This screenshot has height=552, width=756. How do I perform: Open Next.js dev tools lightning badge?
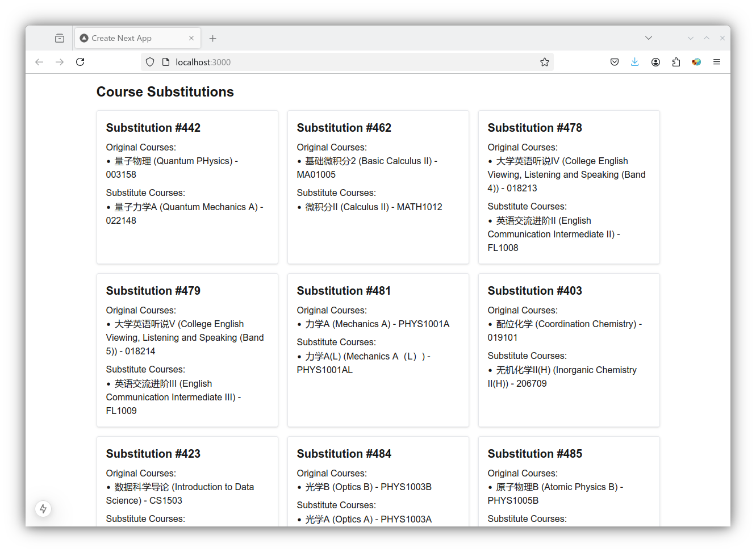(43, 509)
